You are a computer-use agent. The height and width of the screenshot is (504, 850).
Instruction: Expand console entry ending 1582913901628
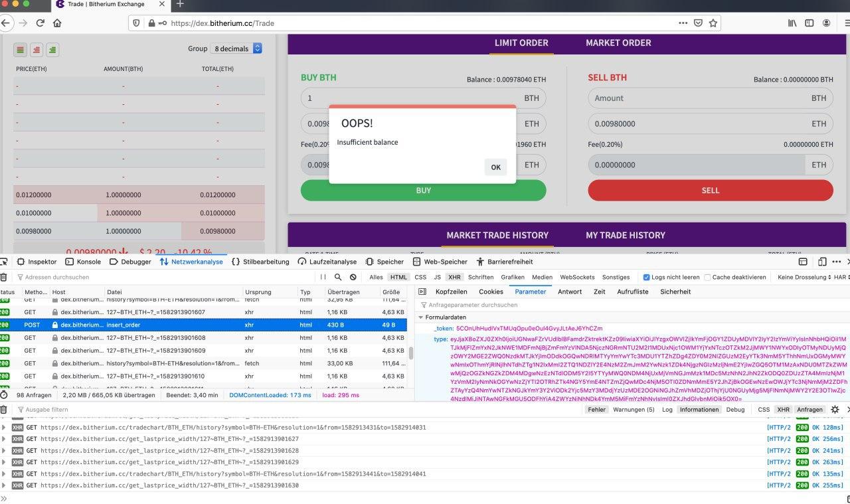pyautogui.click(x=4, y=450)
